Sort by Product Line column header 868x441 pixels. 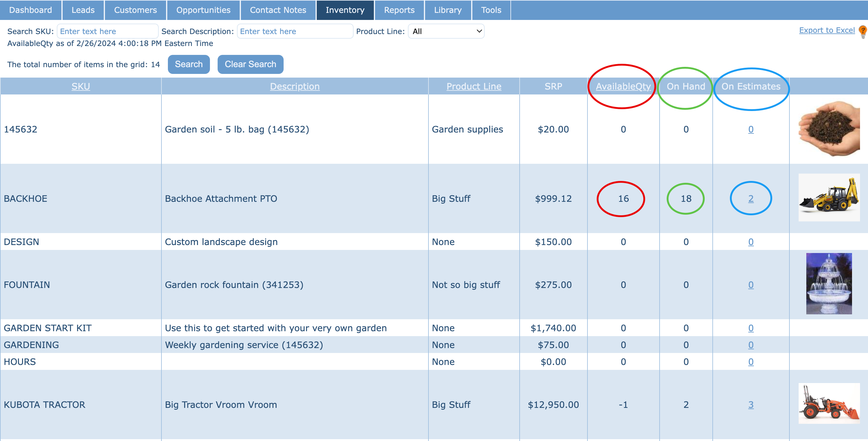click(473, 86)
